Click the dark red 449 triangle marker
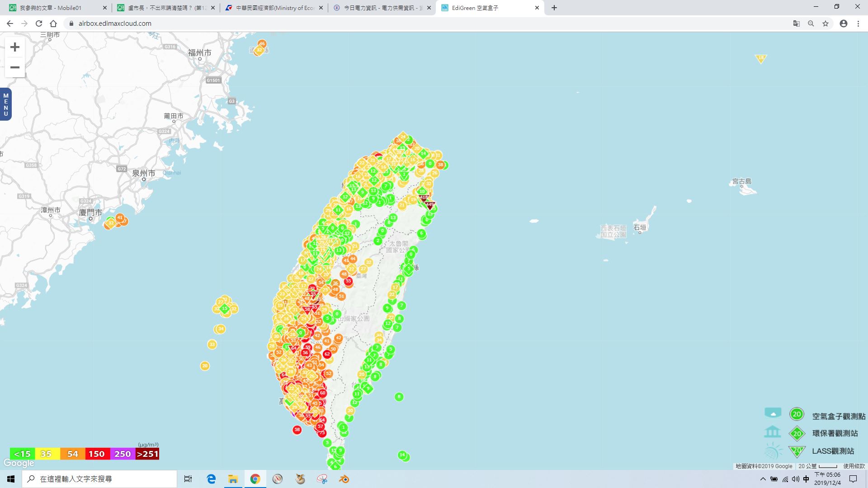 point(429,205)
